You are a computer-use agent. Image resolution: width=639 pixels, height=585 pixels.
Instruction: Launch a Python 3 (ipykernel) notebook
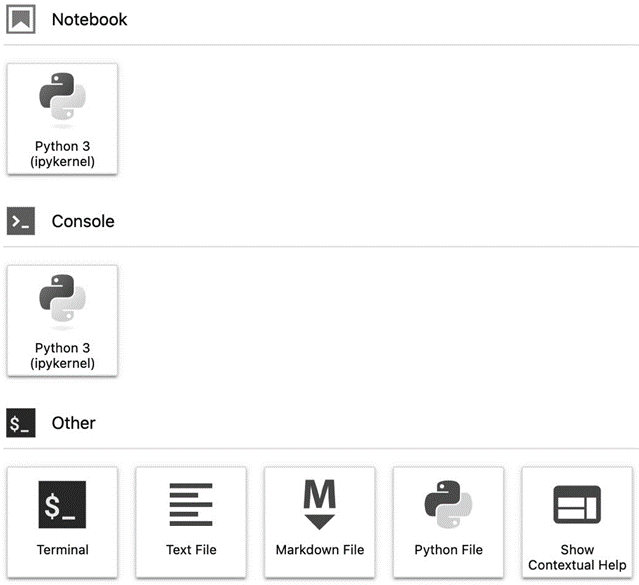(x=62, y=119)
